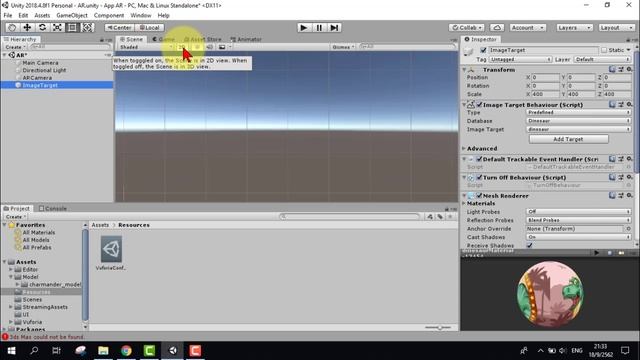
Task: Open the Type Predefined dropdown
Action: [578, 112]
